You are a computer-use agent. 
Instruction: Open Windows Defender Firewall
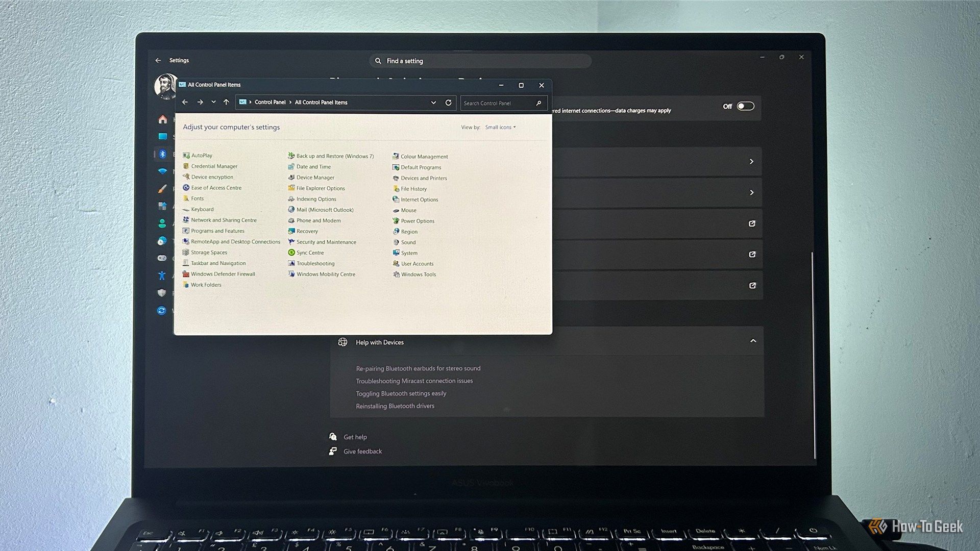tap(218, 274)
